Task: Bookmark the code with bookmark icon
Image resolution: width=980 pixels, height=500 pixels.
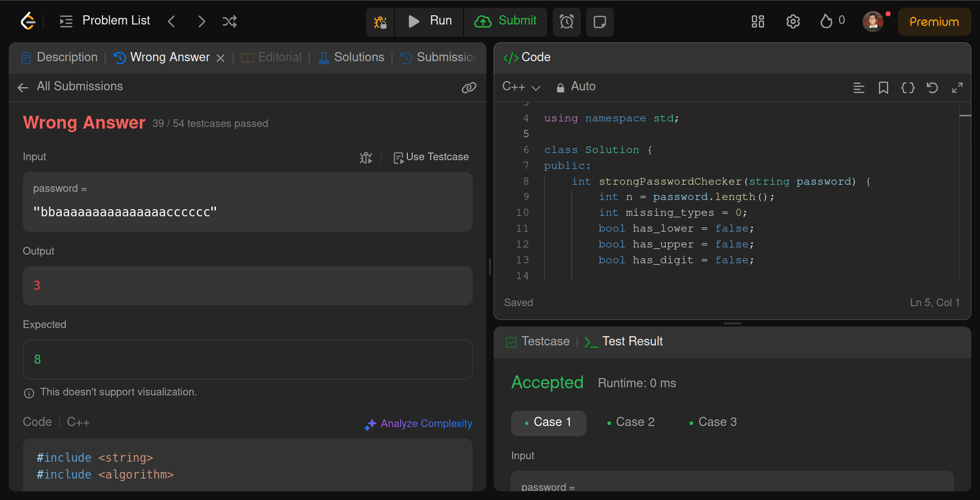Action: pyautogui.click(x=884, y=88)
